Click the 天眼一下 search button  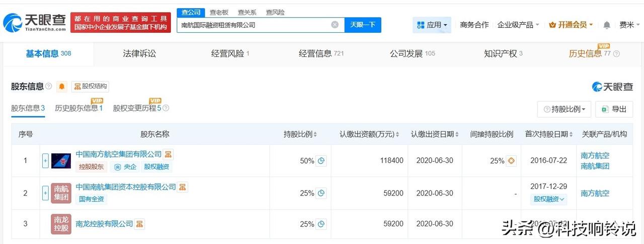[x=363, y=25]
